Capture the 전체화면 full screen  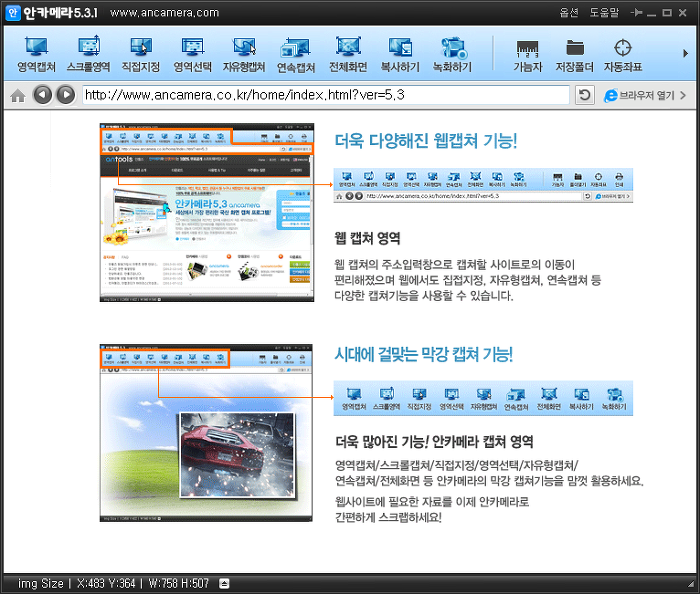pos(348,54)
